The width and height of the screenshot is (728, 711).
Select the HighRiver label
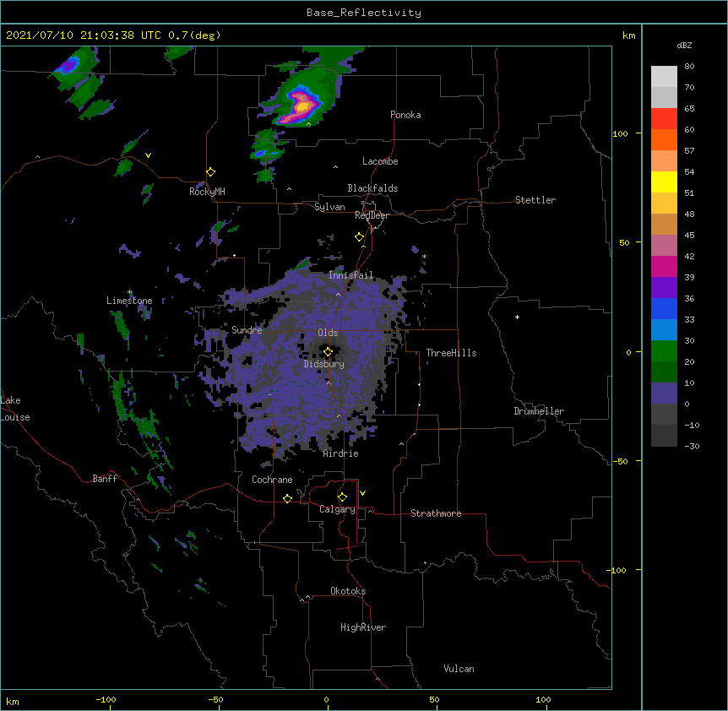363,627
